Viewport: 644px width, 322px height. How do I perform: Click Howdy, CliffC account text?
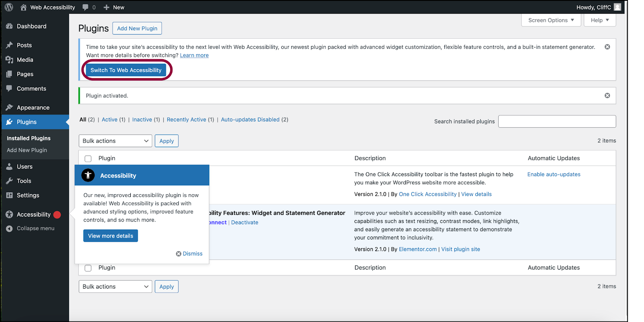point(593,7)
